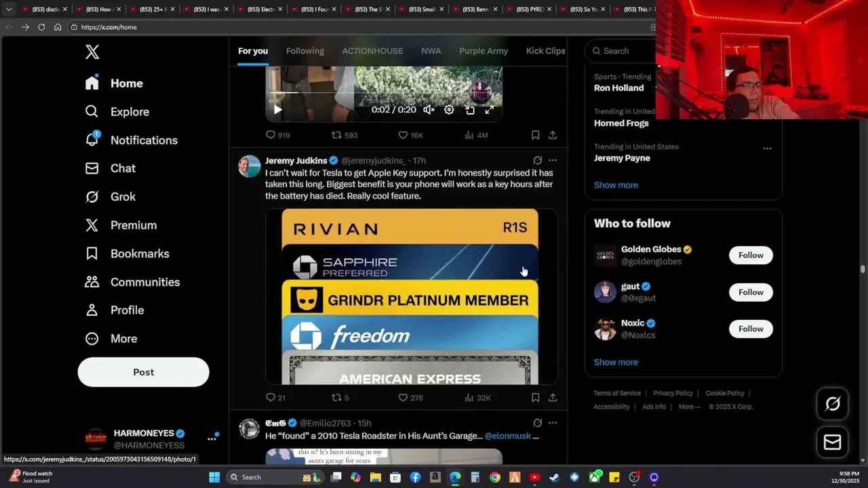This screenshot has width=868, height=488.
Task: Open Profile in the sidebar
Action: coord(114,310)
